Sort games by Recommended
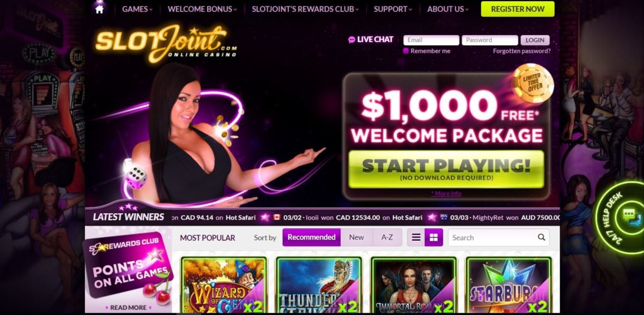This screenshot has width=644, height=315. click(x=311, y=238)
